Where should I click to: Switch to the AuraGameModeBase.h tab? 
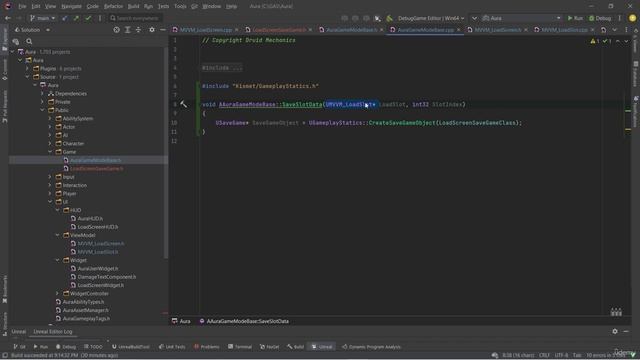[x=351, y=30]
